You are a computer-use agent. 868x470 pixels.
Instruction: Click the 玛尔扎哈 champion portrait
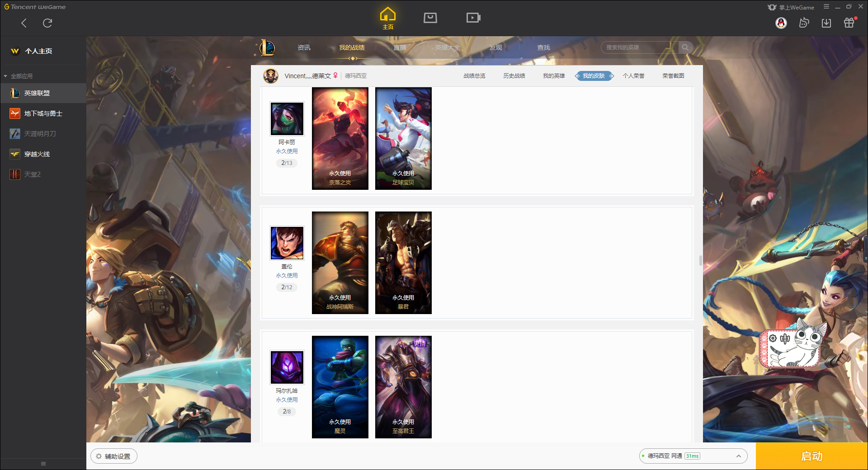287,367
